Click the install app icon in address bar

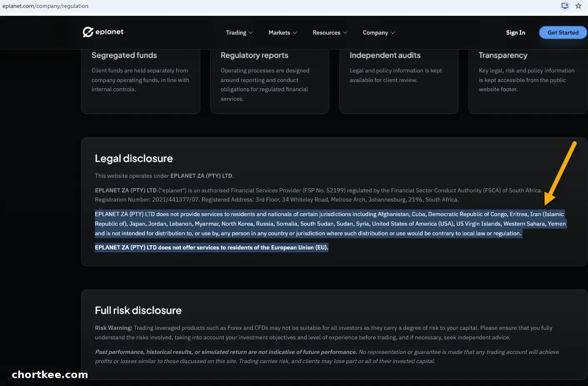coord(565,6)
